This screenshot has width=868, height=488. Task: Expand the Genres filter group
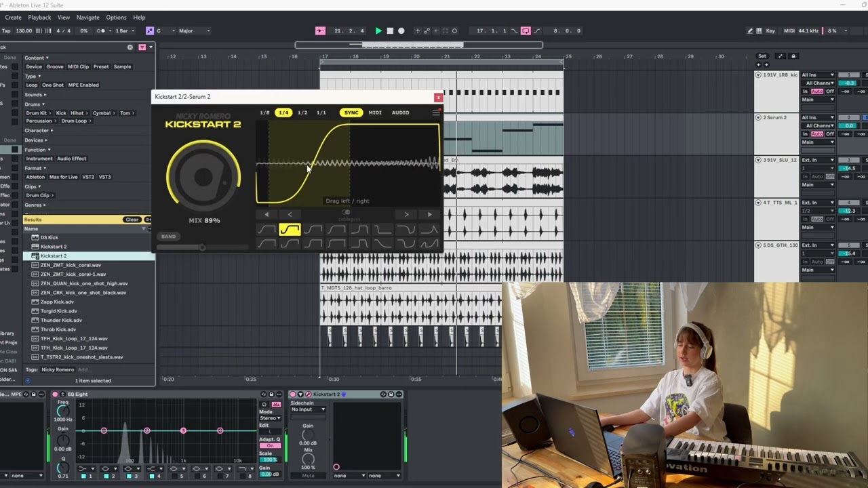click(35, 205)
